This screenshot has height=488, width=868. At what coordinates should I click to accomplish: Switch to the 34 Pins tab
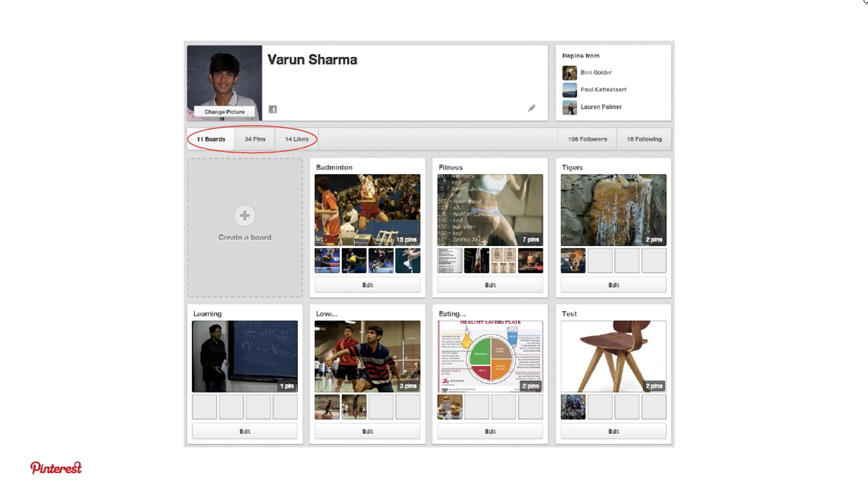[x=255, y=139]
